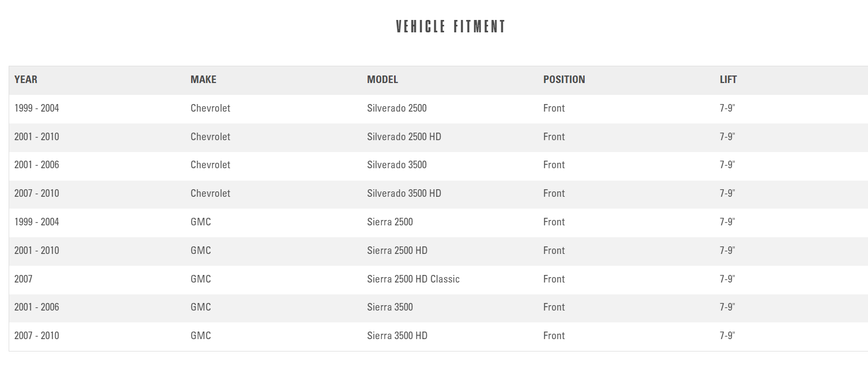Click the 1999 - 2004 Chevrolet year cell
The image size is (868, 372).
click(37, 108)
